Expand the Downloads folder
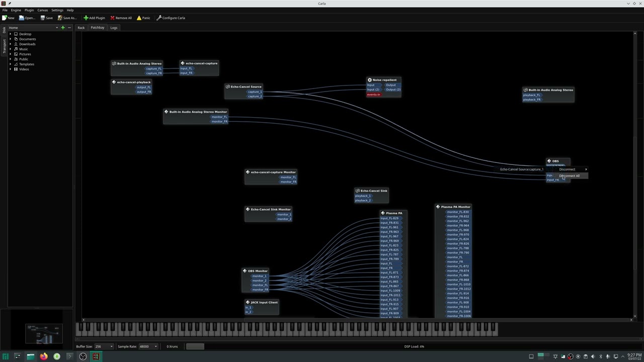The height and width of the screenshot is (362, 644). (x=11, y=44)
